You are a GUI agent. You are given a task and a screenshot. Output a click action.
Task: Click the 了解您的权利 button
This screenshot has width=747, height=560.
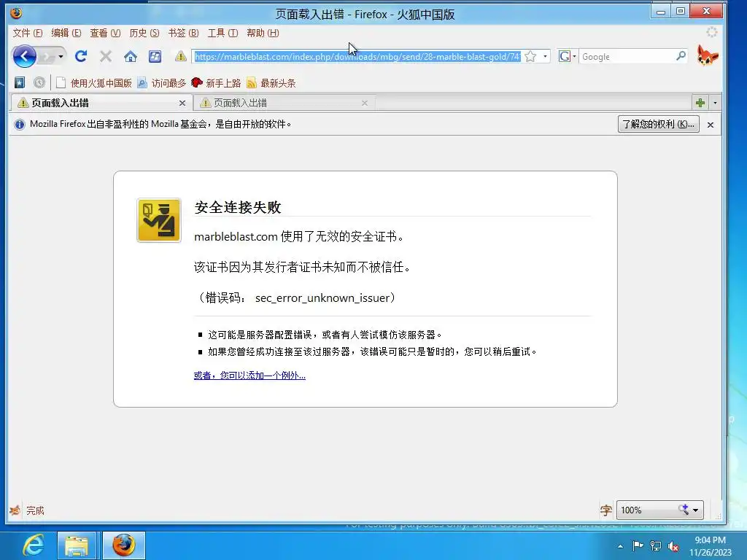659,124
